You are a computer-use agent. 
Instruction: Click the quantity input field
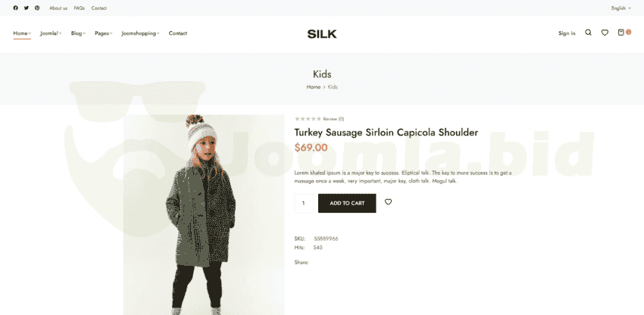304,203
